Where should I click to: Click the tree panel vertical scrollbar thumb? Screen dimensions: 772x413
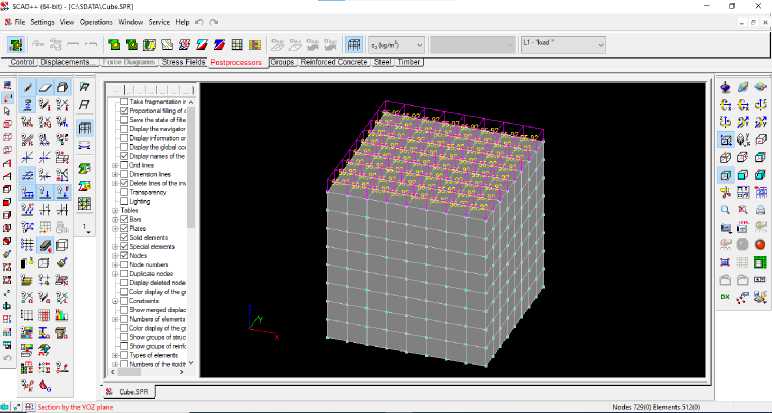[x=192, y=167]
